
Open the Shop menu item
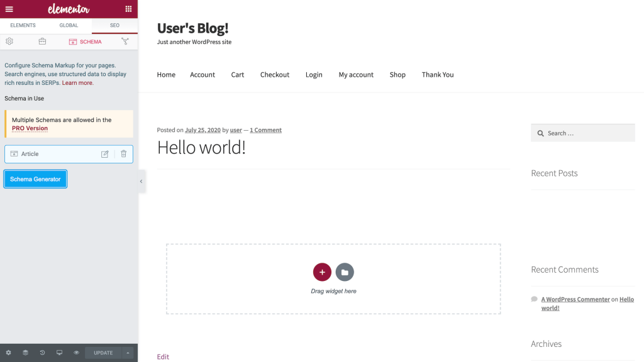pyautogui.click(x=397, y=75)
